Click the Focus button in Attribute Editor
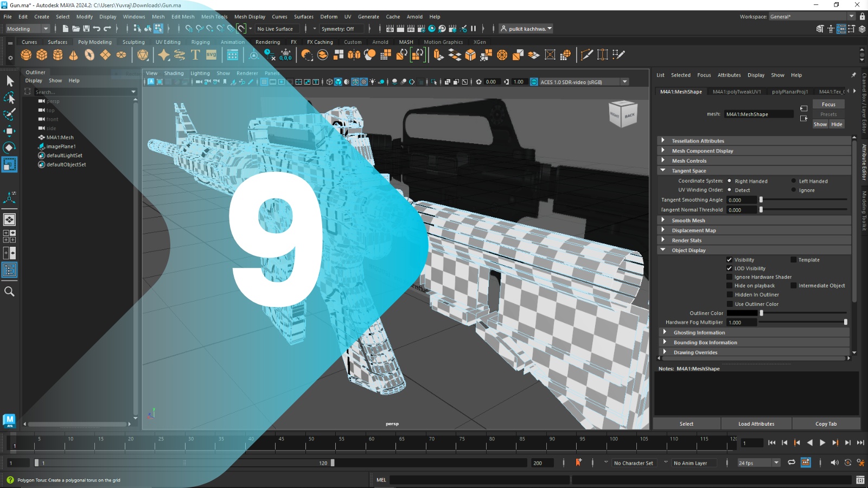868x488 pixels. (828, 104)
